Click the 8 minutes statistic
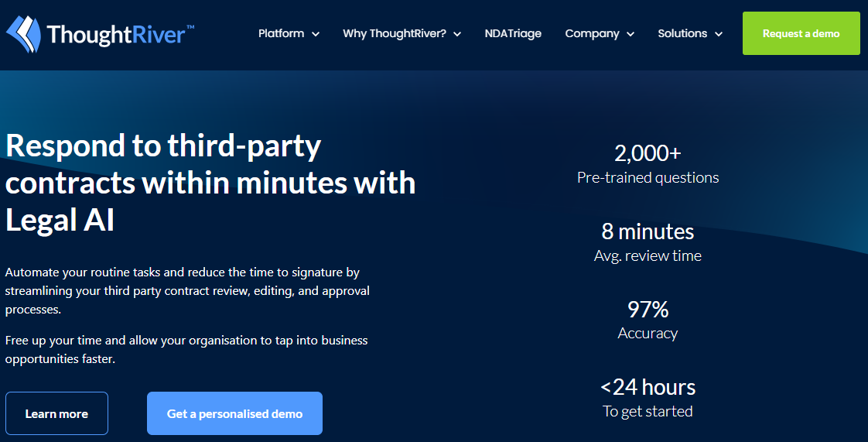Viewport: 868px width, 442px height. 648,231
